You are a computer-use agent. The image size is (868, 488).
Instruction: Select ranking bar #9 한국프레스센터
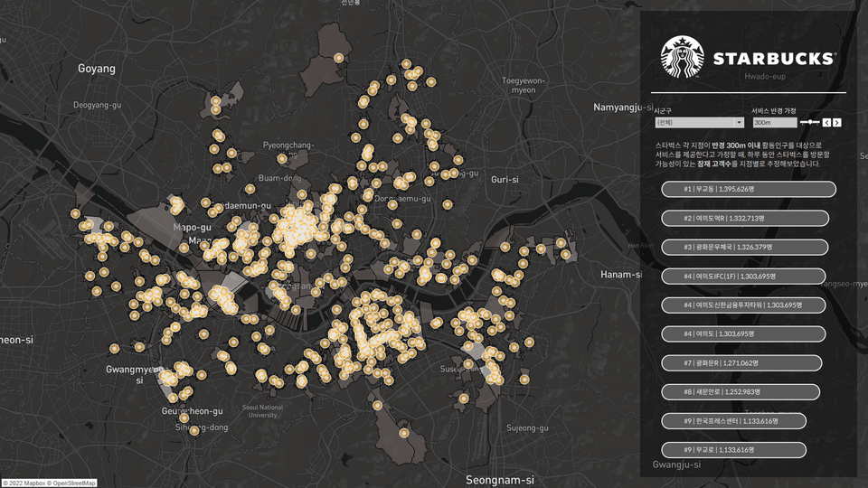pyautogui.click(x=733, y=421)
